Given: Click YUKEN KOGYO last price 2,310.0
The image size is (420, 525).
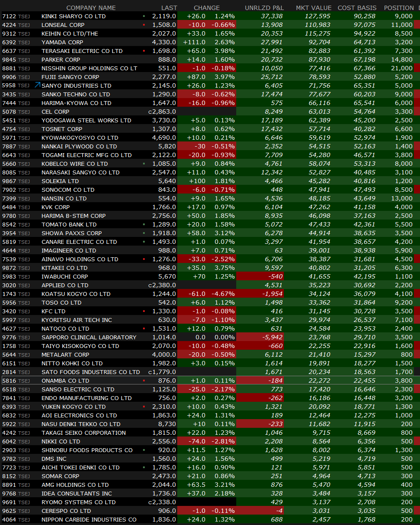Looking at the screenshot, I should click(x=164, y=407).
